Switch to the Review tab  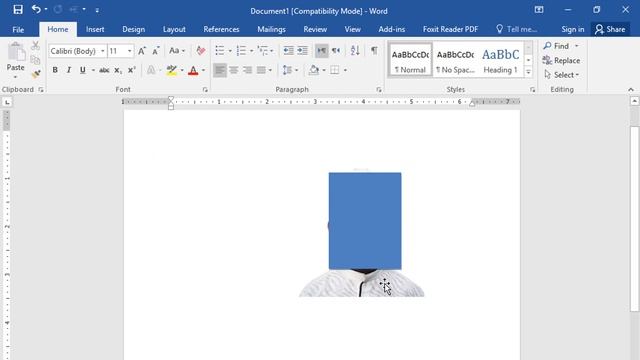click(x=315, y=29)
